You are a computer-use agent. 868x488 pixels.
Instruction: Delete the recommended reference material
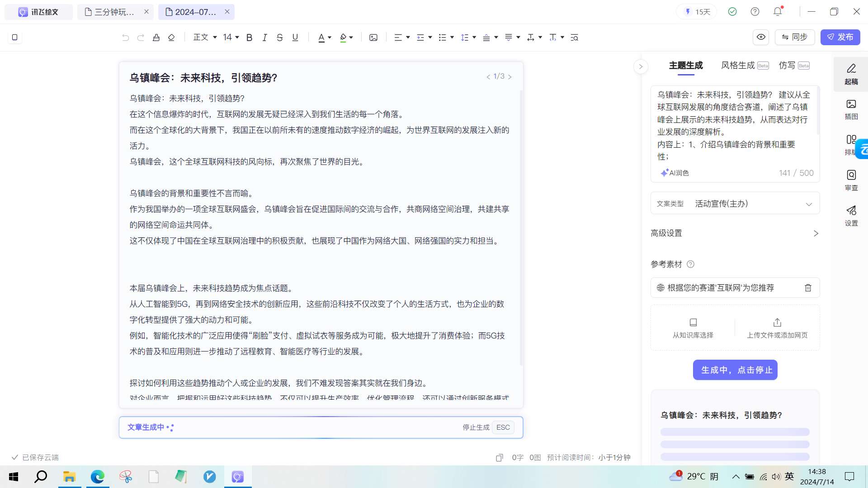pos(808,288)
